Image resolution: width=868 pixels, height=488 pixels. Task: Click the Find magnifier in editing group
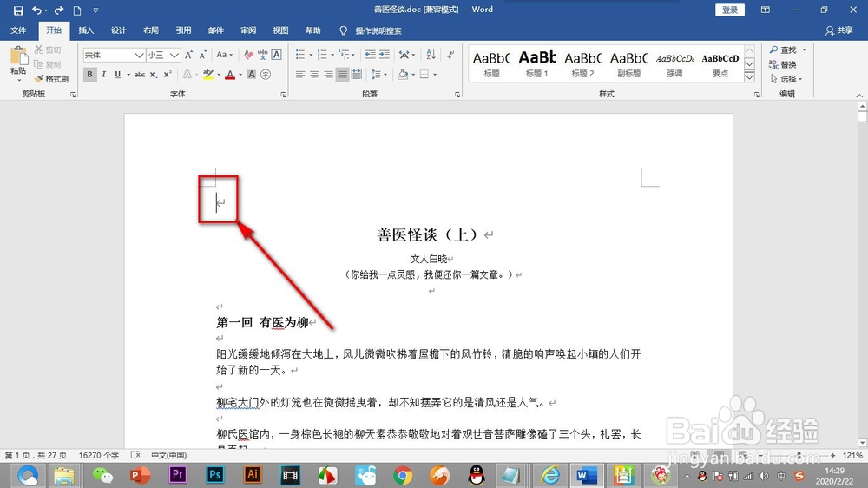[x=783, y=49]
